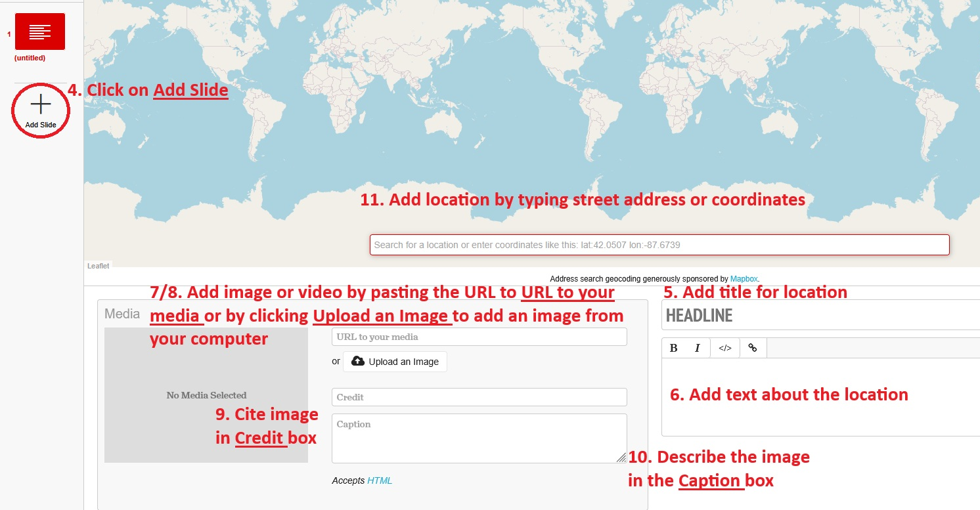Click inside the Credit field
This screenshot has width=980, height=510.
pos(479,397)
